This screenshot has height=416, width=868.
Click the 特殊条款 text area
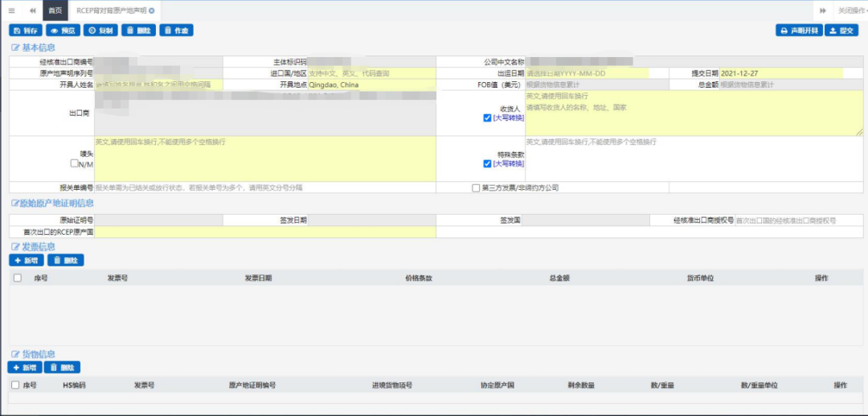pos(694,159)
